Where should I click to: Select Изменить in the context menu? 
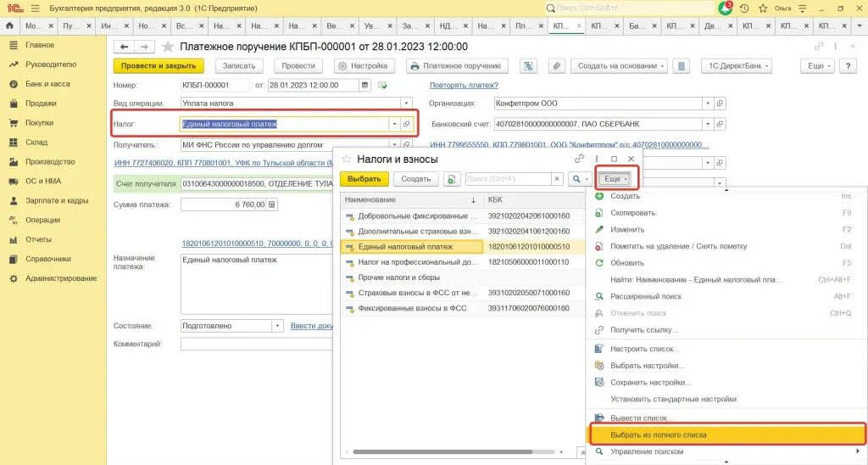[x=726, y=229]
